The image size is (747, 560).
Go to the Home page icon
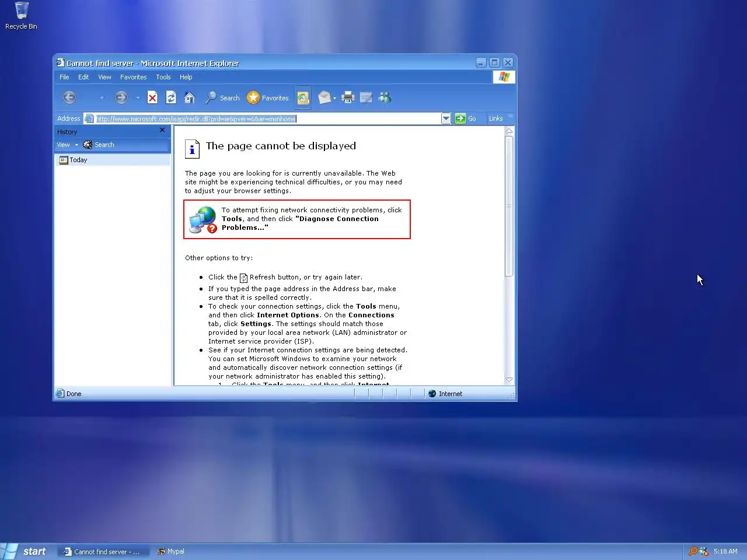190,97
